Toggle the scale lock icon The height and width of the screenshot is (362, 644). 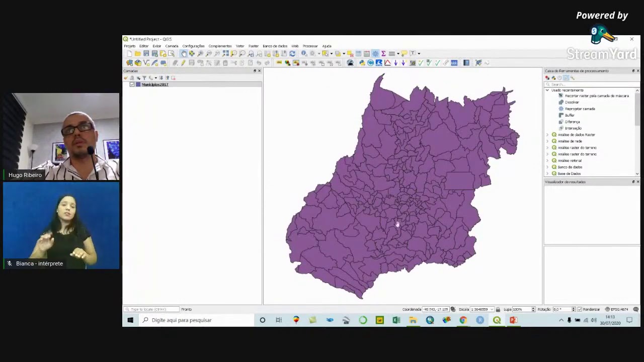click(498, 309)
